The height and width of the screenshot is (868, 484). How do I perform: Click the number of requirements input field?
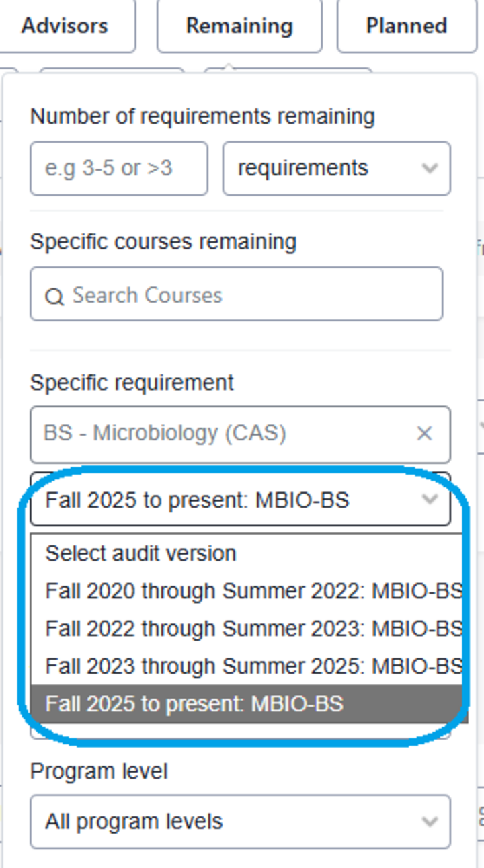118,169
